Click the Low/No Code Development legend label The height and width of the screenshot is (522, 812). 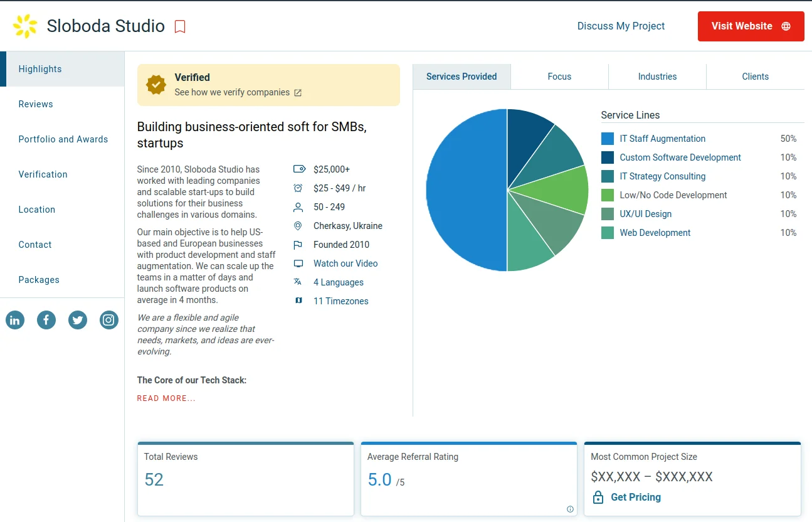tap(673, 195)
